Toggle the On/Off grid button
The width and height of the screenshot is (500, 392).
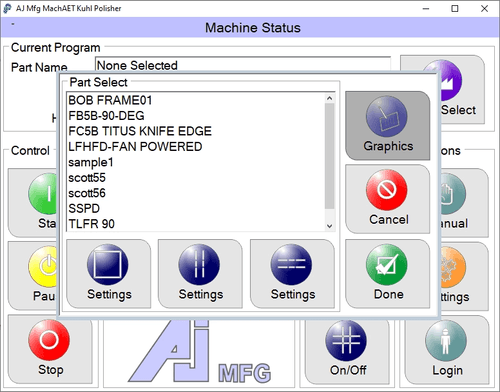click(347, 352)
